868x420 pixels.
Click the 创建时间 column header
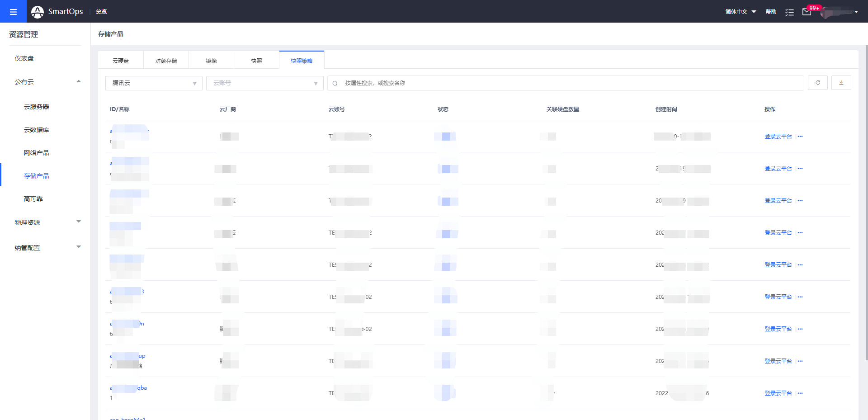(x=666, y=109)
